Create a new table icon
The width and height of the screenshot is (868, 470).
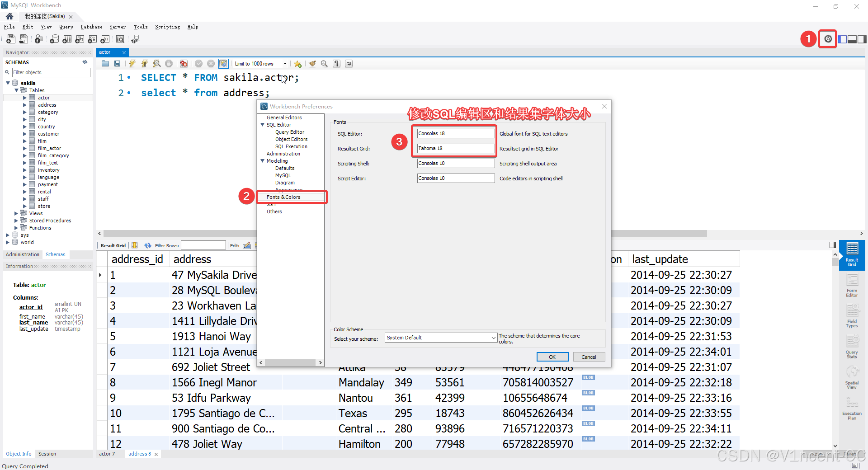[x=67, y=39]
